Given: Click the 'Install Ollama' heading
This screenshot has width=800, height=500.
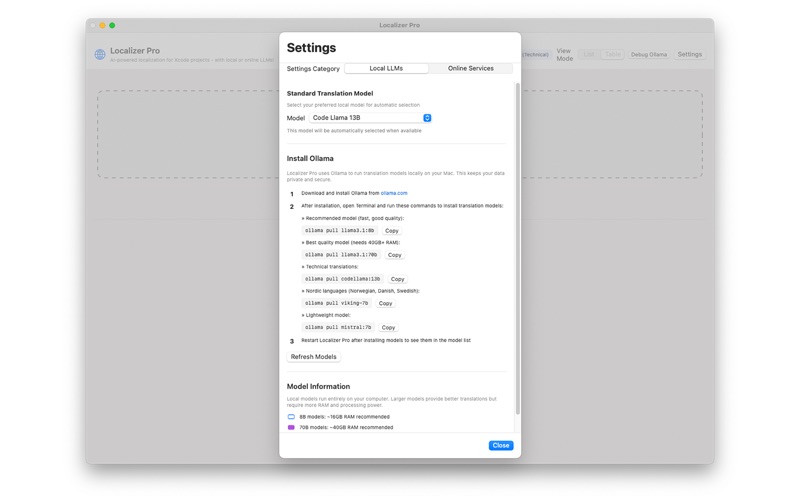Looking at the screenshot, I should 310,159.
